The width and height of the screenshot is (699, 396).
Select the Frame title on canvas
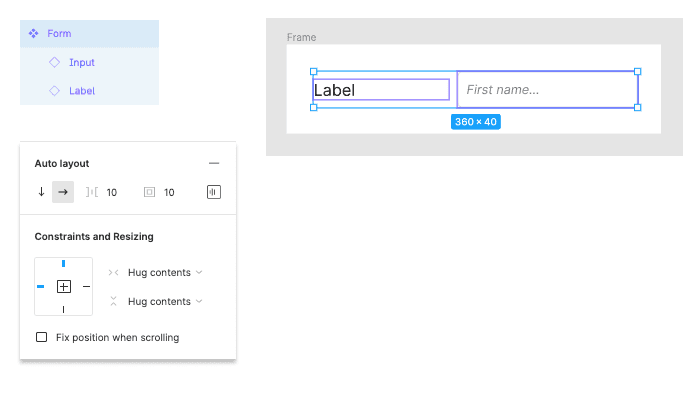click(x=301, y=37)
